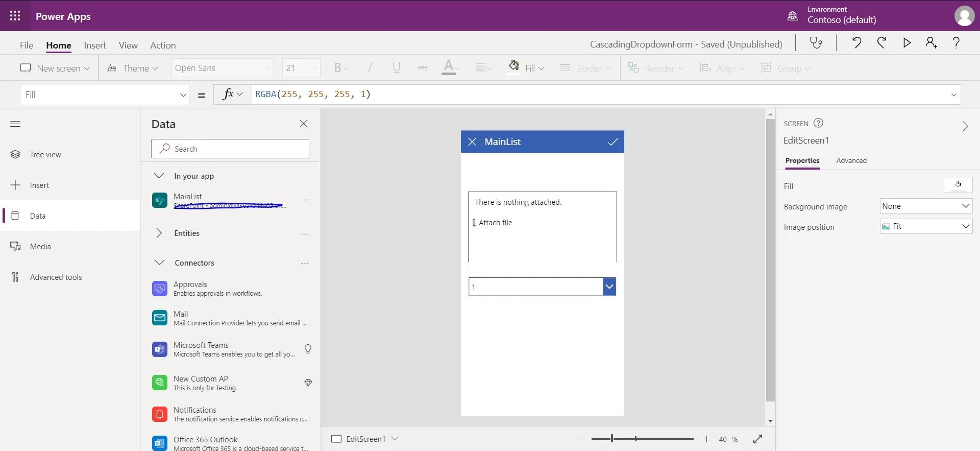
Task: Open the Background image dropdown
Action: point(926,206)
